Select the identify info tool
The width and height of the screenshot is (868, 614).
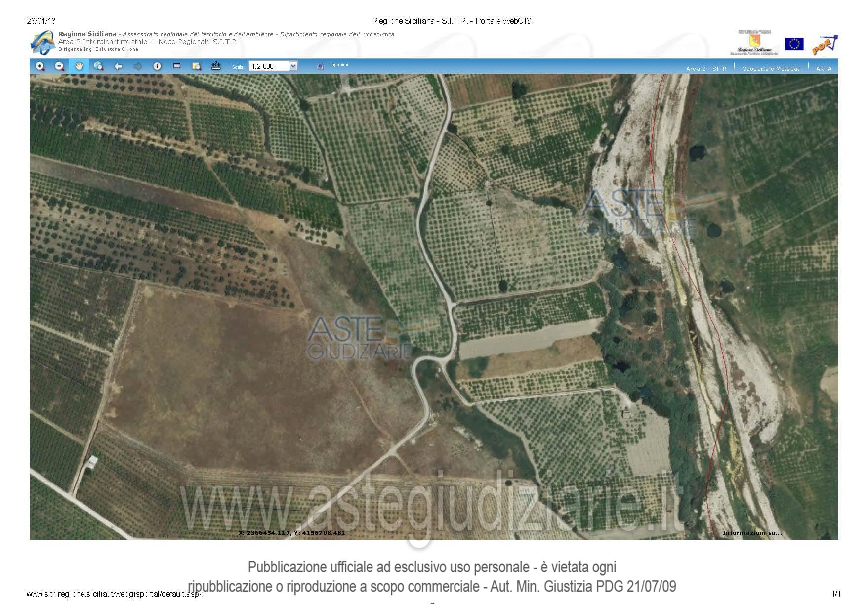click(x=157, y=66)
